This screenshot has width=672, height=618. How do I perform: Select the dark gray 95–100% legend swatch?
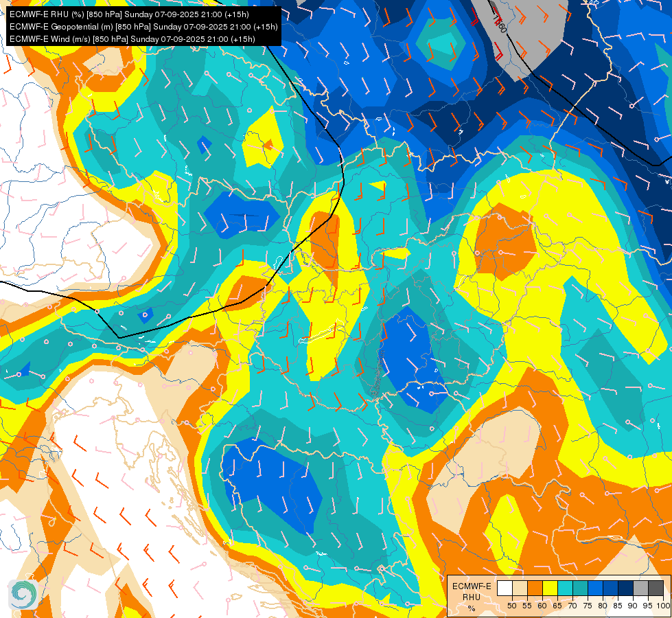click(656, 588)
